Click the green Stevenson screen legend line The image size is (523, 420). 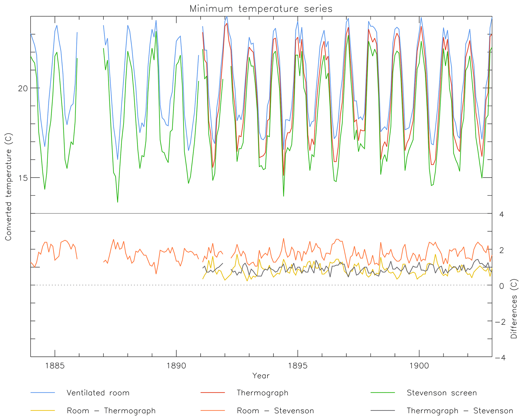coord(383,393)
